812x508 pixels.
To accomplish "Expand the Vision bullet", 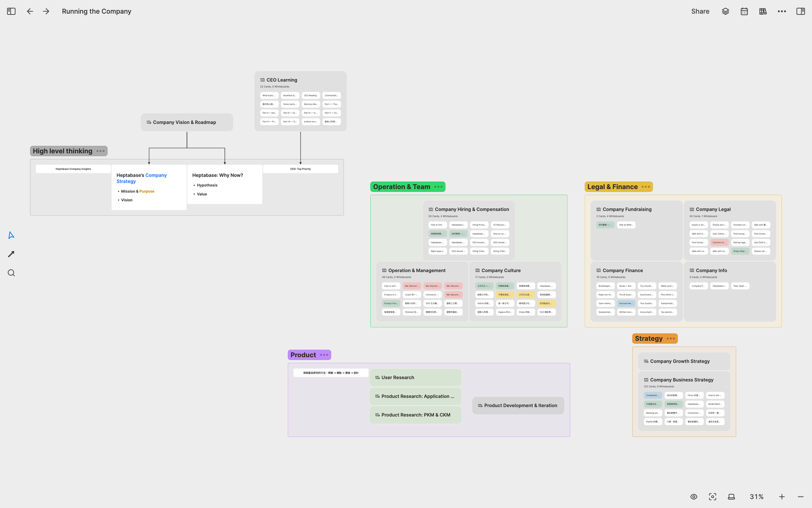I will 119,200.
